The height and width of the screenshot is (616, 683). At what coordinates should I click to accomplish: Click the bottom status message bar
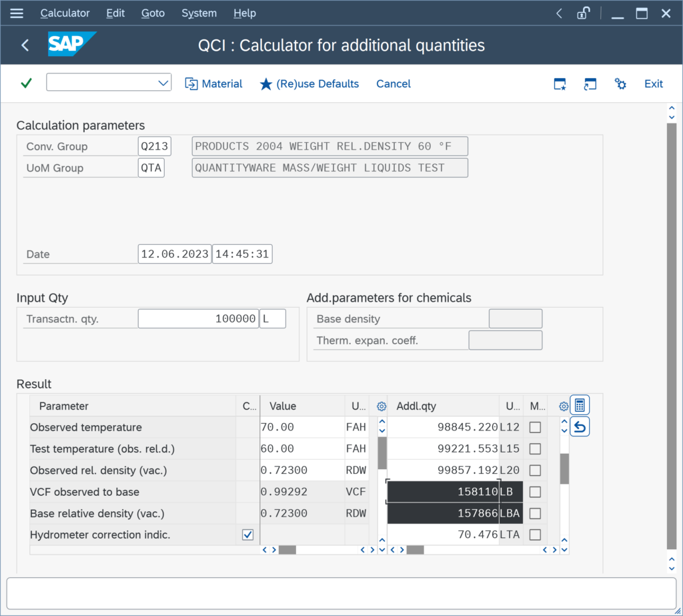point(341,593)
